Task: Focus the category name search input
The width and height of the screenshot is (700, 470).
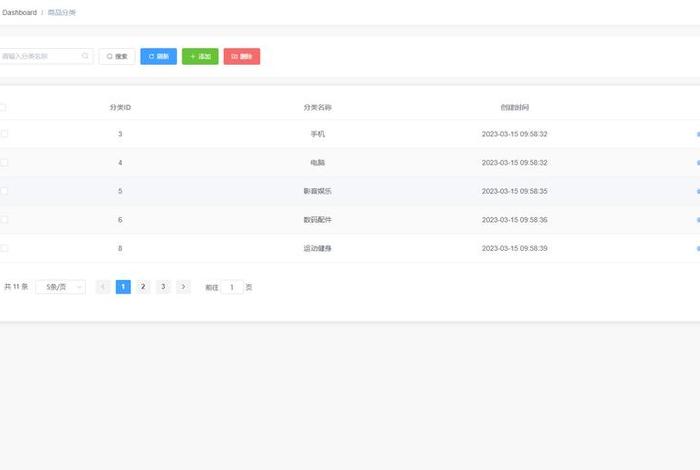Action: click(40, 57)
